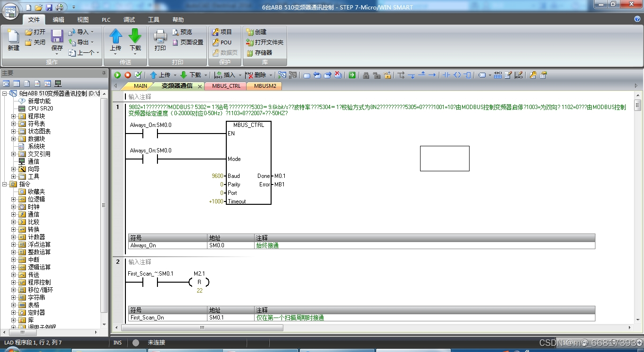Click the first padlock icon in toolbar
Image resolution: width=644 pixels, height=352 pixels.
(x=366, y=75)
